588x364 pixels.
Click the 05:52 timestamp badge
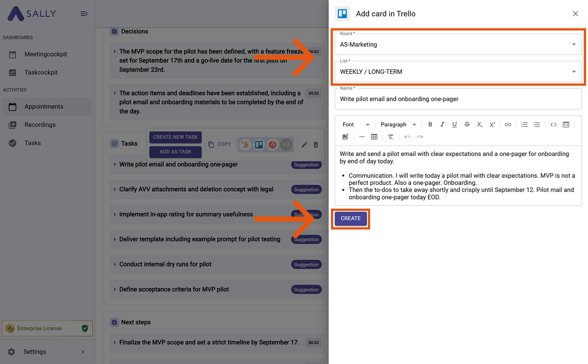[x=314, y=93]
